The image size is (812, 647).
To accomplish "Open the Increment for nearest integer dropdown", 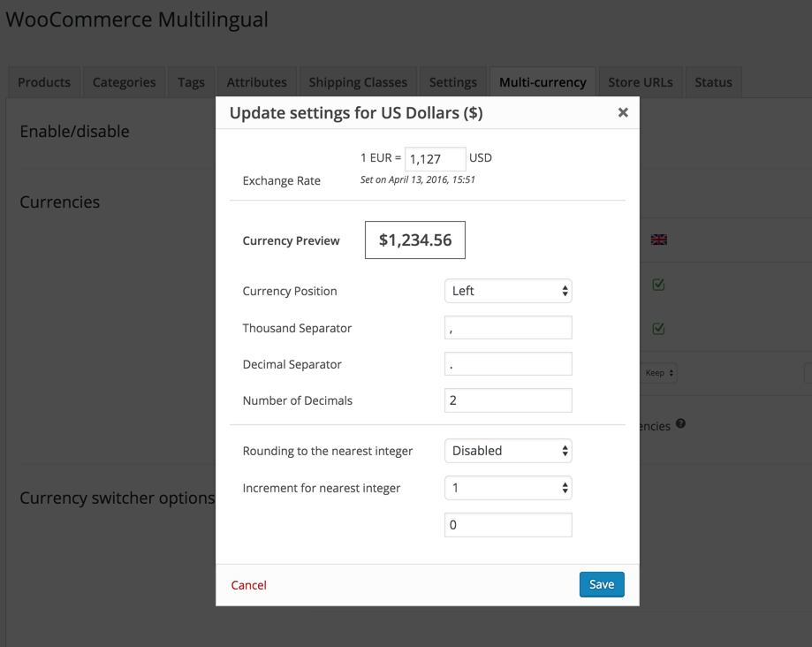I will coord(508,487).
